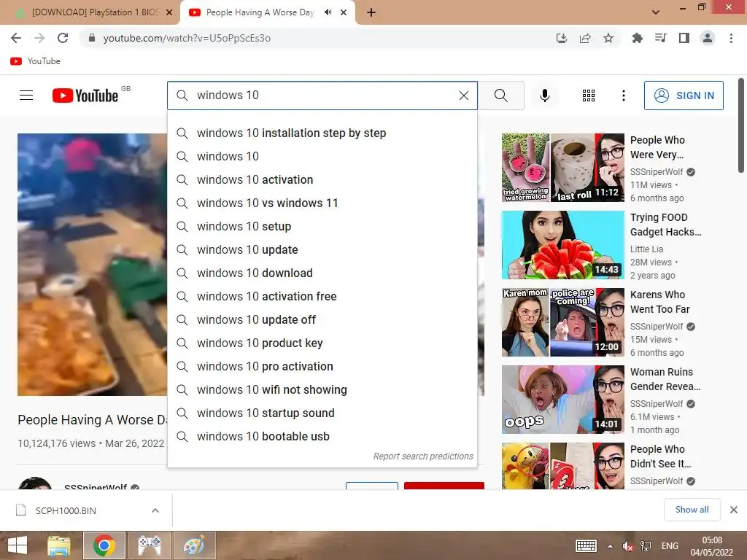Open the game controller taskbar app

click(x=150, y=545)
